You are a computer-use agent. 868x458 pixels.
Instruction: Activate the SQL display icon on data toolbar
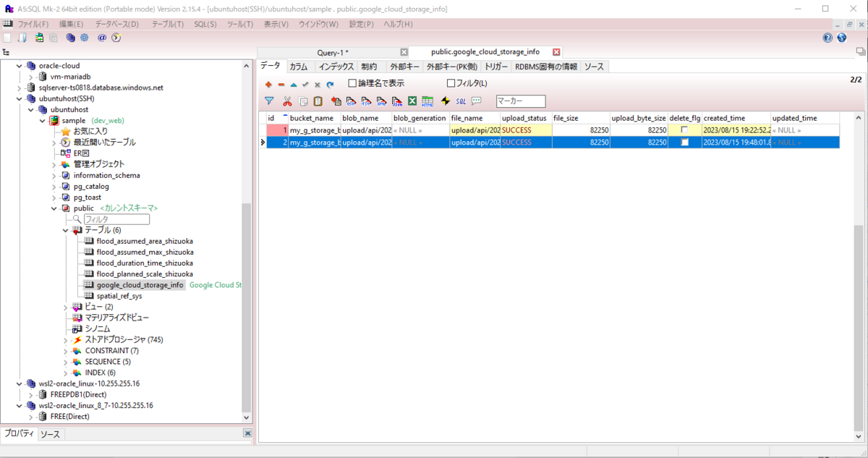[461, 101]
